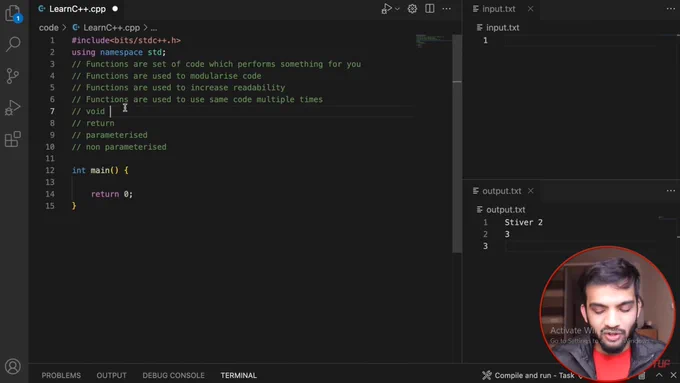Click the 'using namespace std;' line
680x383 pixels.
[119, 52]
